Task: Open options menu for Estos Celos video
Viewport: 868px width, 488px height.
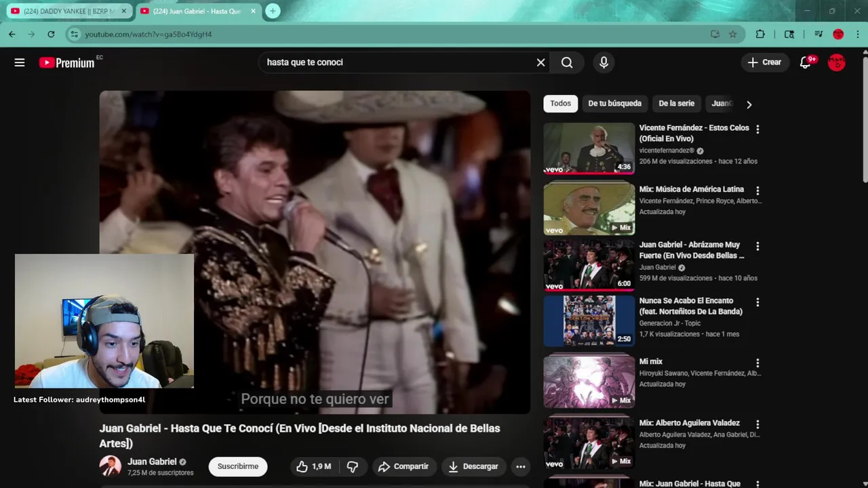Action: [757, 129]
